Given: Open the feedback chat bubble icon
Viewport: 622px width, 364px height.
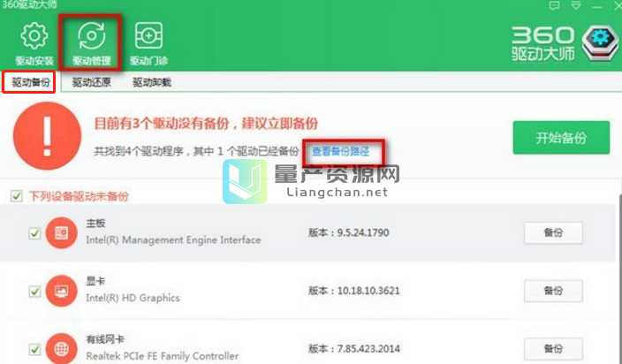Looking at the screenshot, I should click(554, 5).
